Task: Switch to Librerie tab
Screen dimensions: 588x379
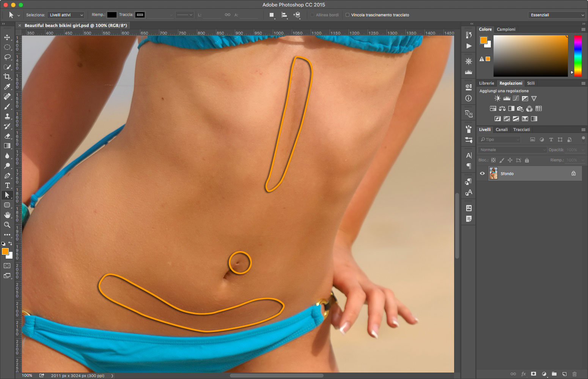Action: (486, 83)
